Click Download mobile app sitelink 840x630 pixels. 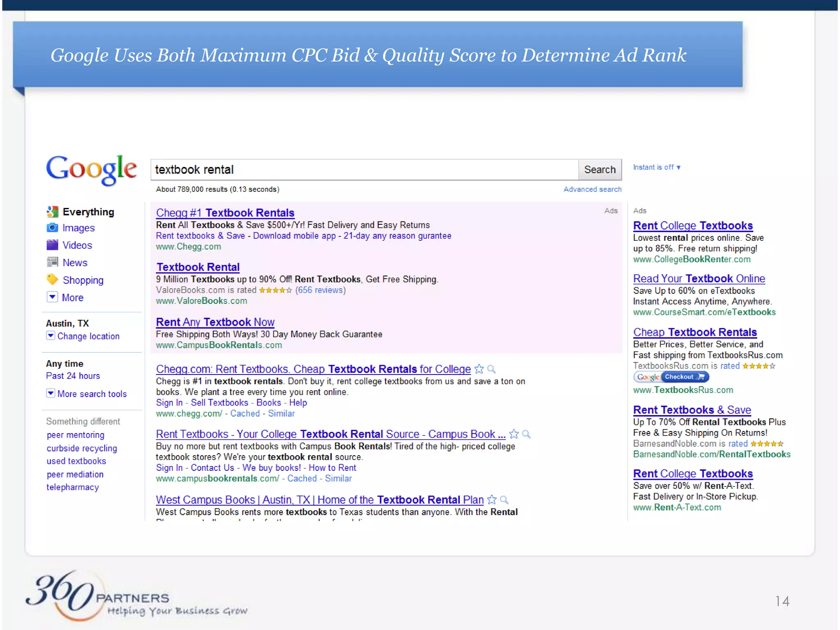(294, 236)
